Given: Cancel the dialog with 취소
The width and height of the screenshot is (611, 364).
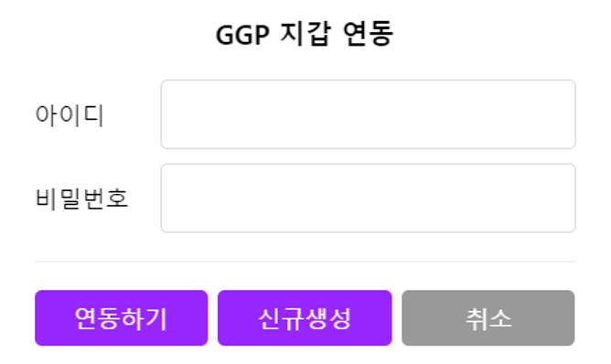Looking at the screenshot, I should pyautogui.click(x=488, y=318).
